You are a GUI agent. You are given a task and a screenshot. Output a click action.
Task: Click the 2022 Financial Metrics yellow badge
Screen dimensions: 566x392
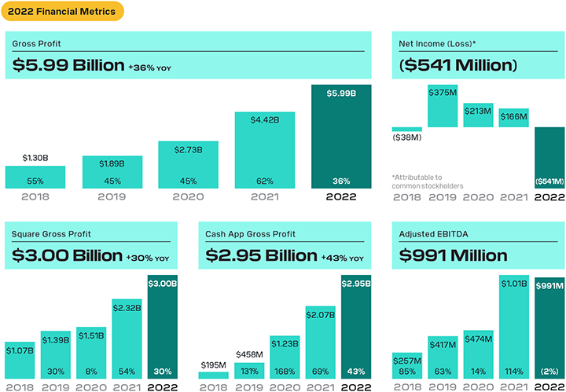point(62,11)
